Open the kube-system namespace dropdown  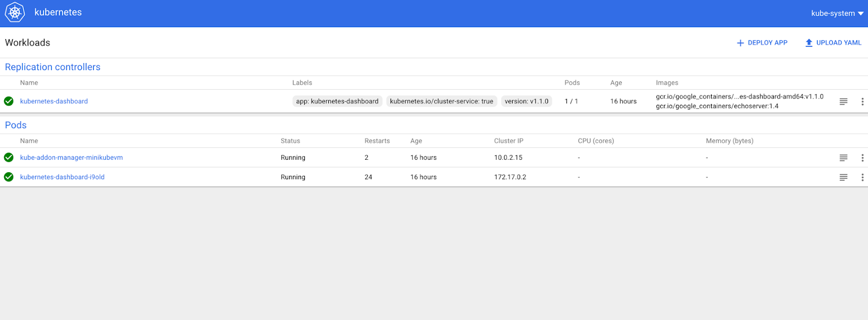[x=837, y=13]
